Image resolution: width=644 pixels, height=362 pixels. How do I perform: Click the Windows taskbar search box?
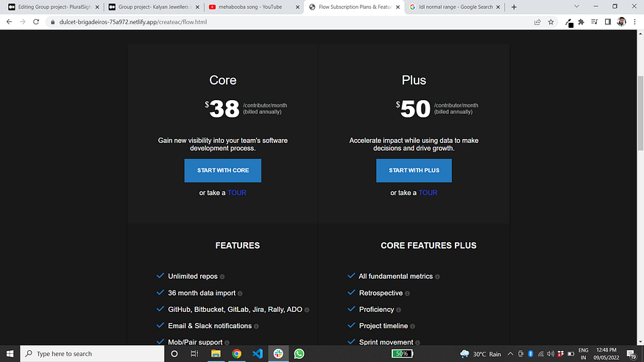[x=92, y=353]
